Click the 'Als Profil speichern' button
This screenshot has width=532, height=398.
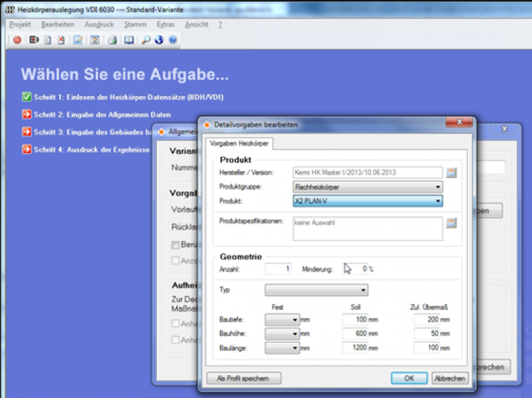(243, 378)
